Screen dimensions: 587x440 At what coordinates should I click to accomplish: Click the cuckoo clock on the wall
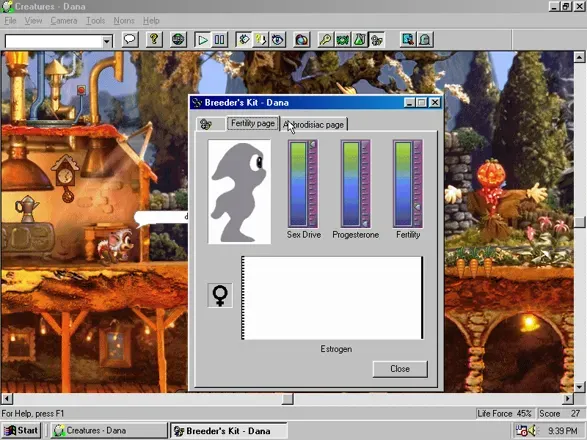(x=65, y=178)
